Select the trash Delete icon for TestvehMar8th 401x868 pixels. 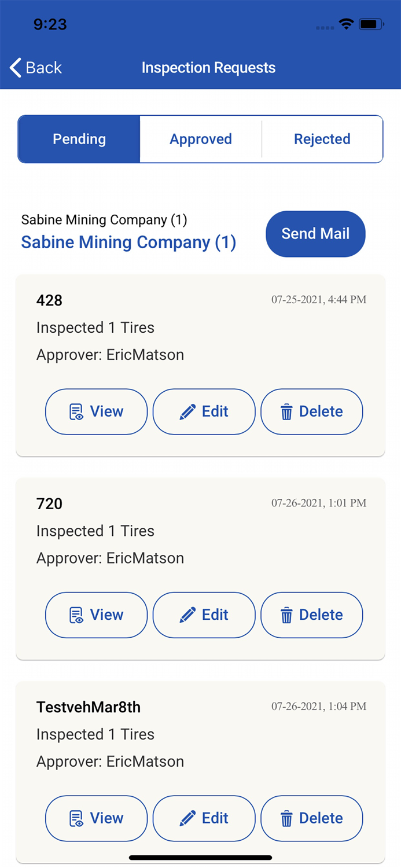(286, 818)
